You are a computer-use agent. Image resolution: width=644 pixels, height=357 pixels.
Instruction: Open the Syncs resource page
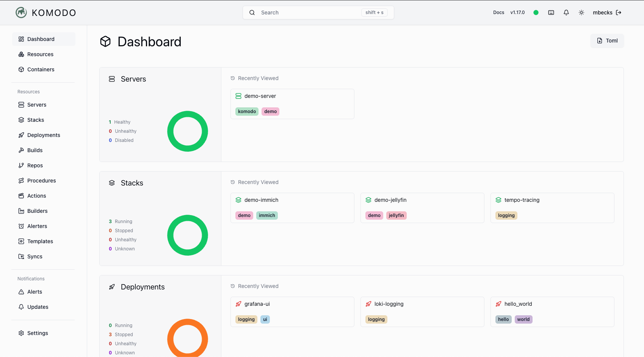coord(35,256)
